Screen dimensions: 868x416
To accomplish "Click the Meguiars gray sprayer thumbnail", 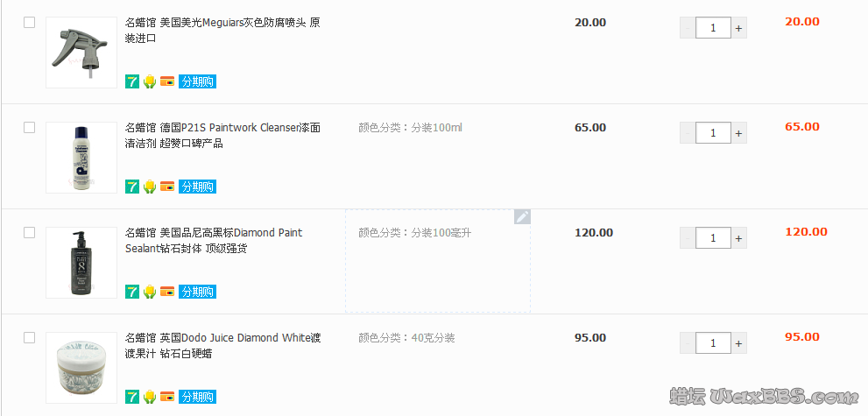I will [81, 53].
